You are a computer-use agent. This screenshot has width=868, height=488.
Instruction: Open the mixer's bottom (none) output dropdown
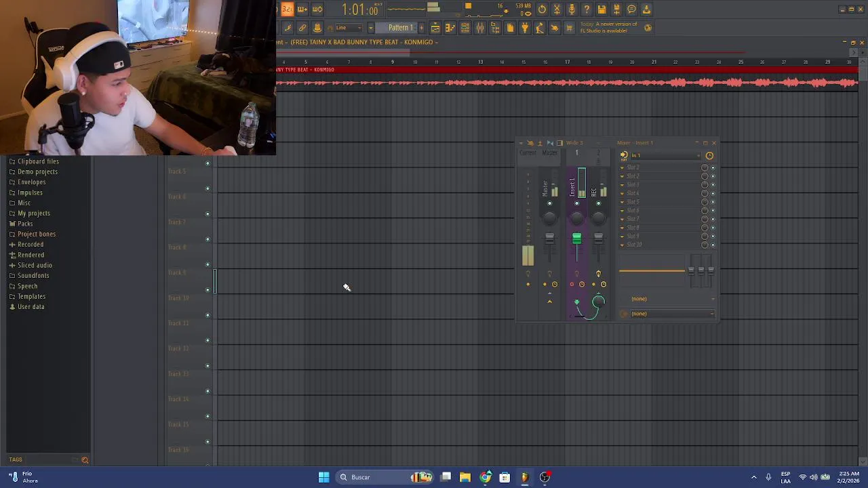(x=672, y=314)
